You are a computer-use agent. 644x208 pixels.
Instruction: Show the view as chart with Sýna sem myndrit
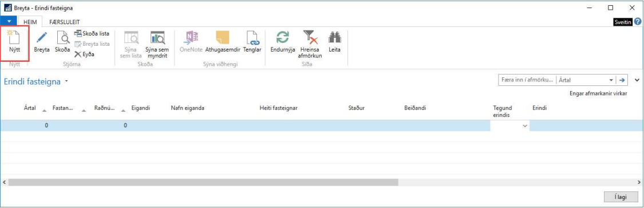tap(157, 45)
